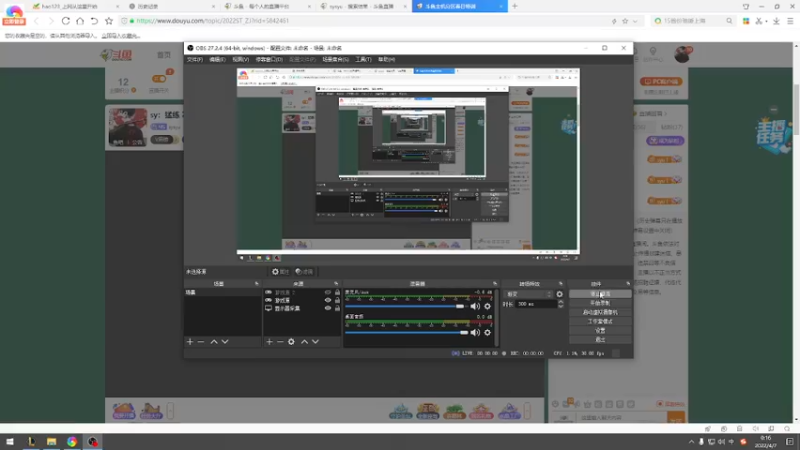Open the Help menu in OBS
Screen dimensions: 800x450
[x=386, y=60]
